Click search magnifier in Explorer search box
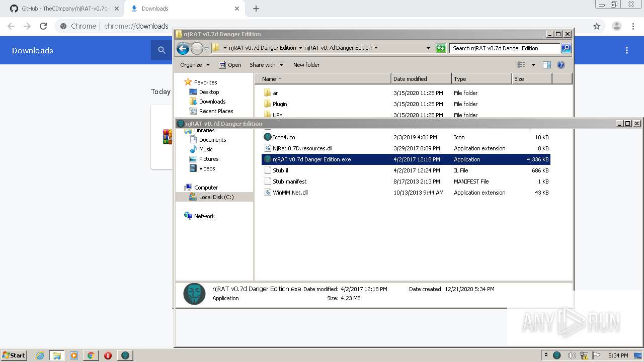Viewport: 644px width, 362px height. (x=566, y=48)
